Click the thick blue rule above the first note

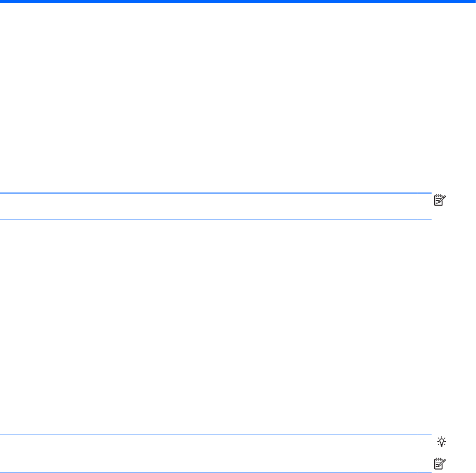(x=216, y=193)
